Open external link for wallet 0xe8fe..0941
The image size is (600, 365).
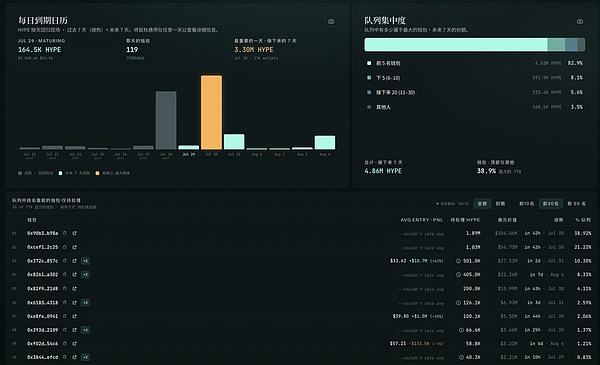tap(74, 316)
